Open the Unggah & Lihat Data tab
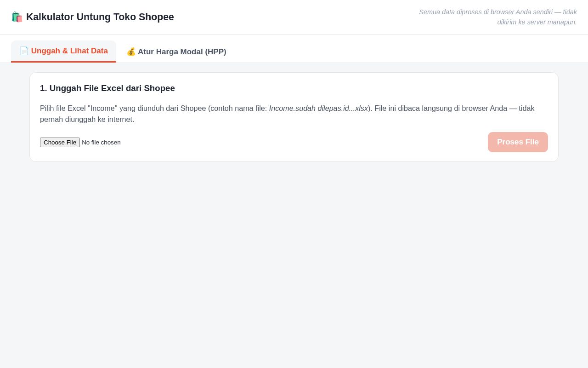Viewport: 588px width, 368px height. point(63,51)
